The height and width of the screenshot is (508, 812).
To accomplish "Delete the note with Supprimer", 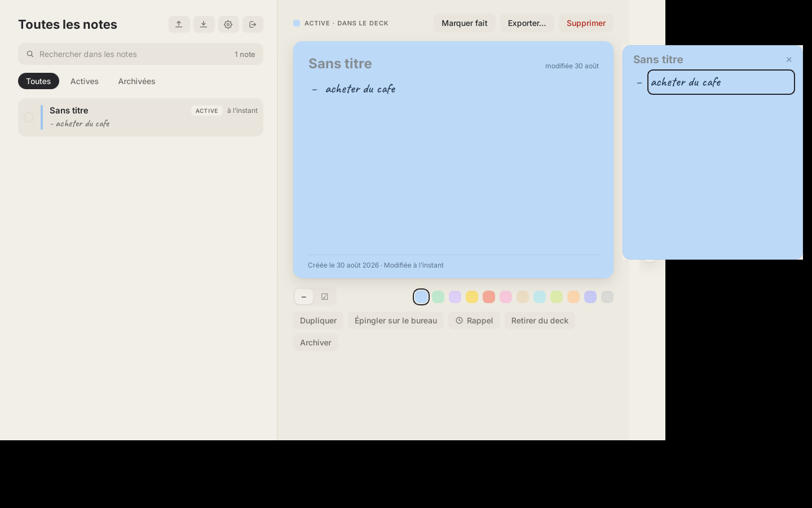I will 586,23.
